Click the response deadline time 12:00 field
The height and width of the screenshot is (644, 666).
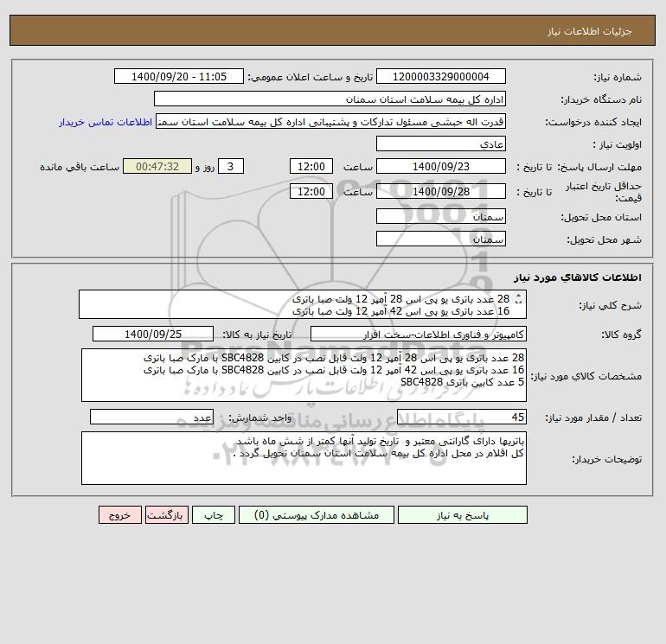311,167
